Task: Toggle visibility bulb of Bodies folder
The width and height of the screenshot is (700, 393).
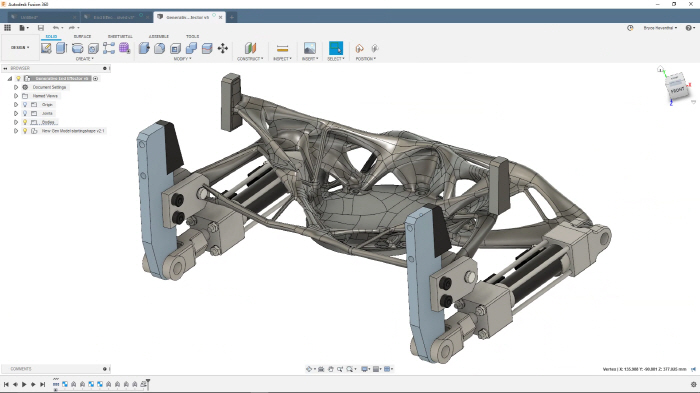Action: coord(25,122)
